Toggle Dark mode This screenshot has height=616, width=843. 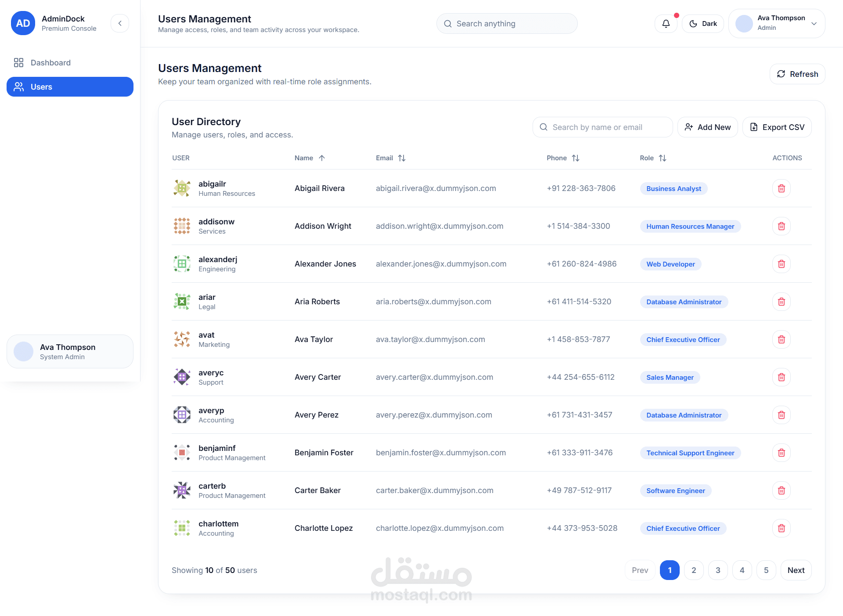(x=702, y=24)
